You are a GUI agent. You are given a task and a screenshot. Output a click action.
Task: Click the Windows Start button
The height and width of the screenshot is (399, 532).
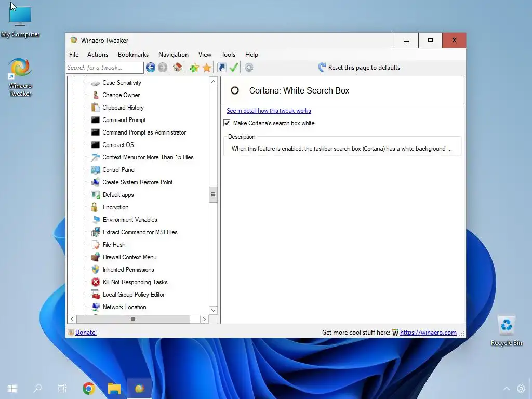[12, 389]
